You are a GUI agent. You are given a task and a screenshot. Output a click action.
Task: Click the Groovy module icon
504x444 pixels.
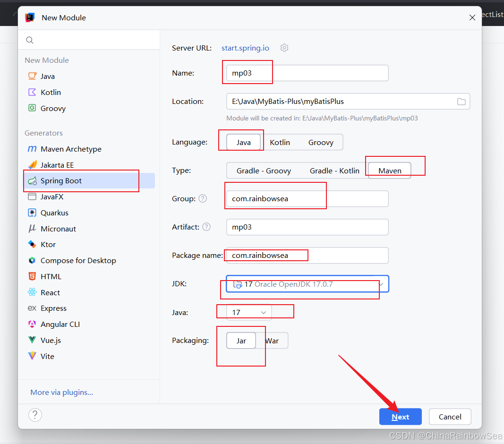click(32, 108)
